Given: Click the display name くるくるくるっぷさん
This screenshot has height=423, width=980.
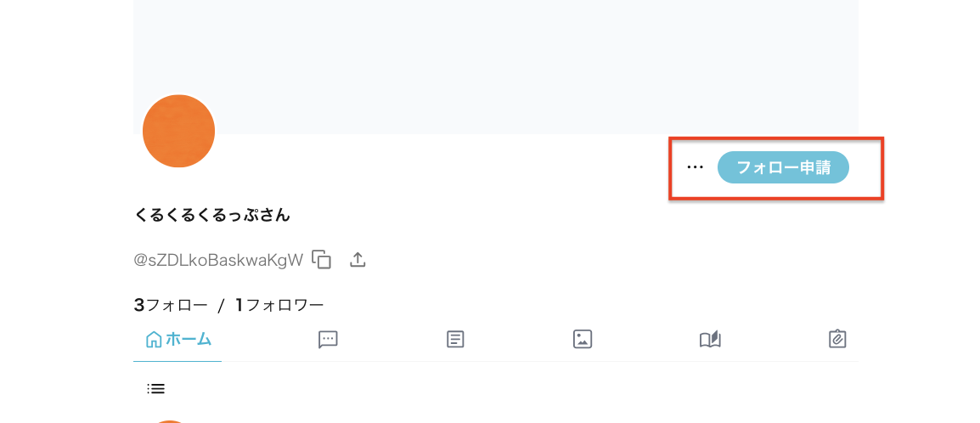Looking at the screenshot, I should click(212, 216).
